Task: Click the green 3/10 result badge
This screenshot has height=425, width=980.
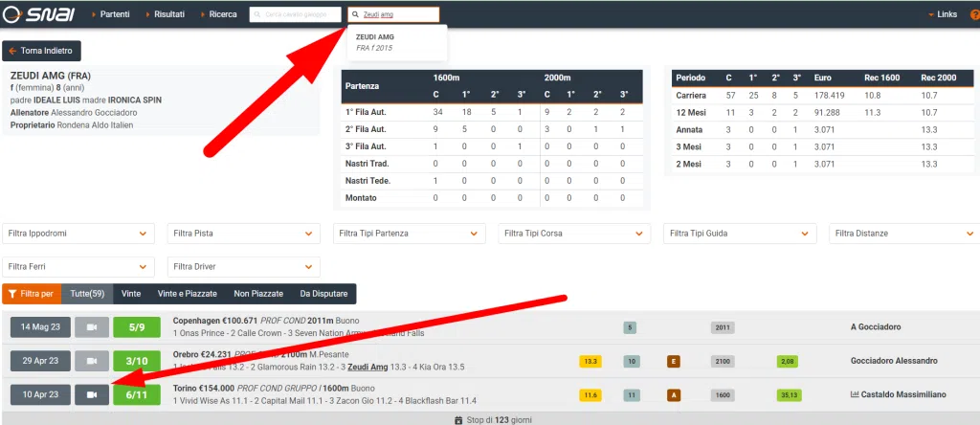Action: tap(137, 361)
